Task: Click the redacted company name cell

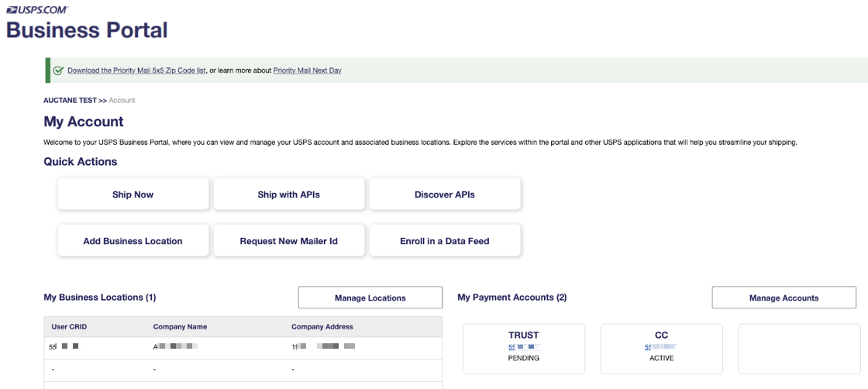Action: point(175,347)
